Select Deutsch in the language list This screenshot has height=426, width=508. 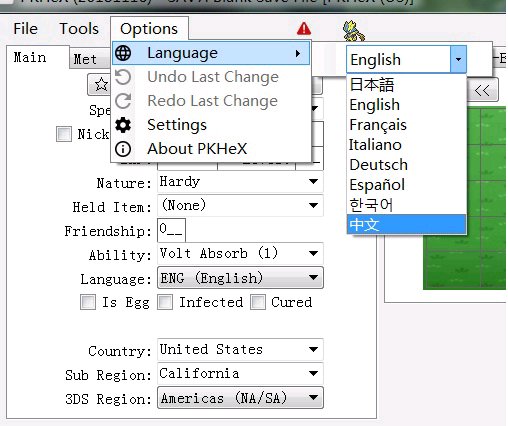tap(406, 165)
